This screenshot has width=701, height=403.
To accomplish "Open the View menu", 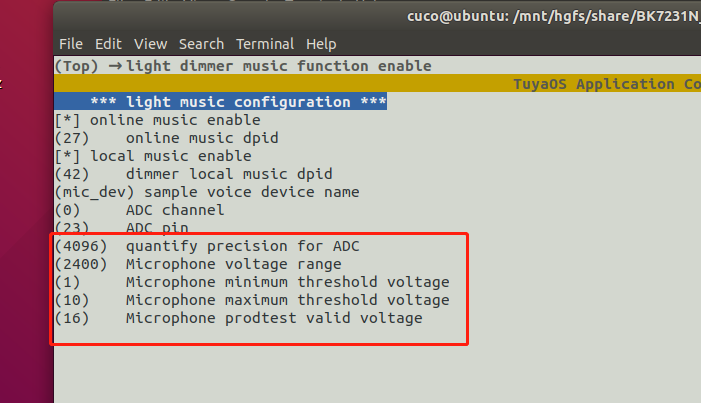I will [x=151, y=44].
